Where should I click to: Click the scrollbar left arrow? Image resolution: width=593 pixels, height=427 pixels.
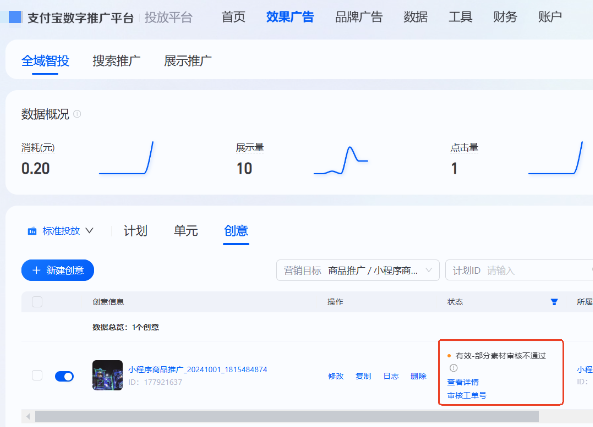click(28, 416)
